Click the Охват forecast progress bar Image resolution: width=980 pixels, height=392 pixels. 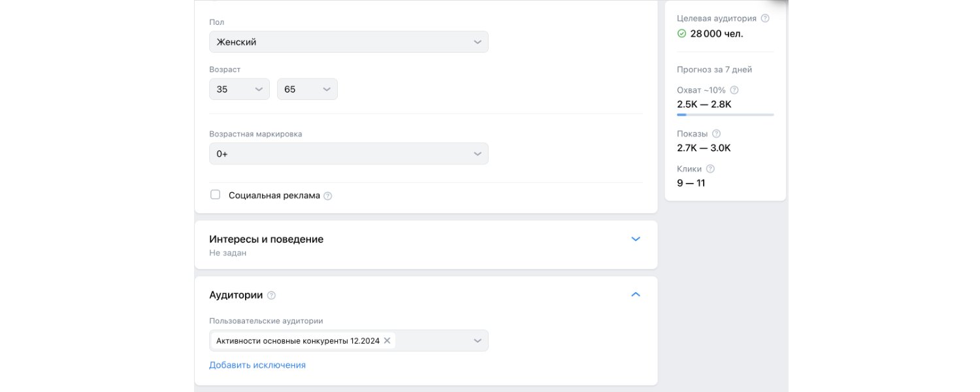725,114
